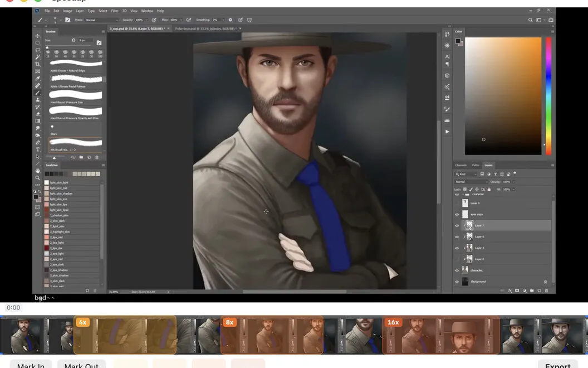Hide Layer 6 using its eye icon
588x368 pixels.
(x=457, y=237)
